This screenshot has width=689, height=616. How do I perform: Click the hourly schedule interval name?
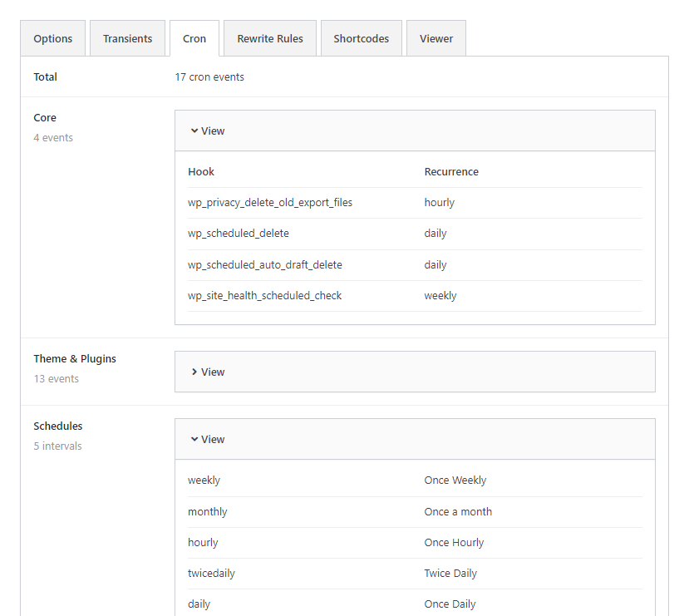203,543
